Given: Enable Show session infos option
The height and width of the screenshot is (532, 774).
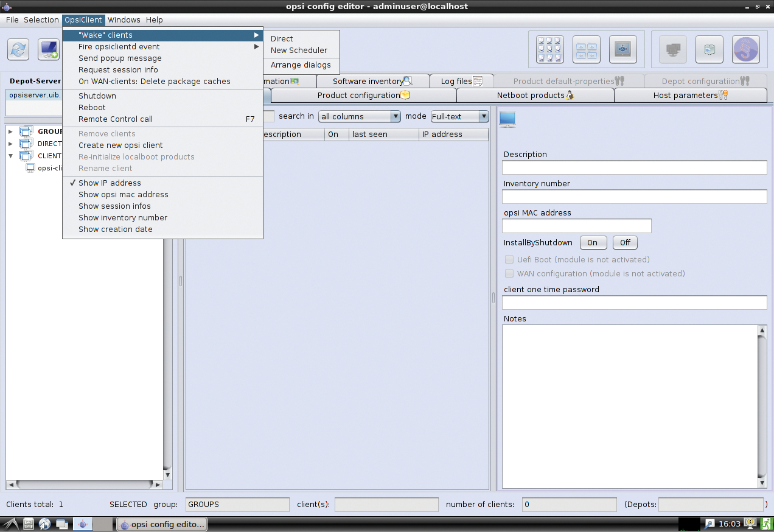Looking at the screenshot, I should click(x=114, y=206).
